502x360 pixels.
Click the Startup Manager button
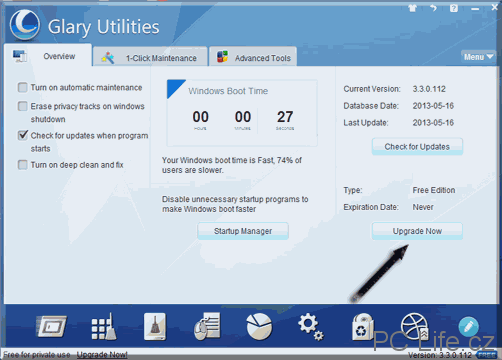tap(243, 231)
